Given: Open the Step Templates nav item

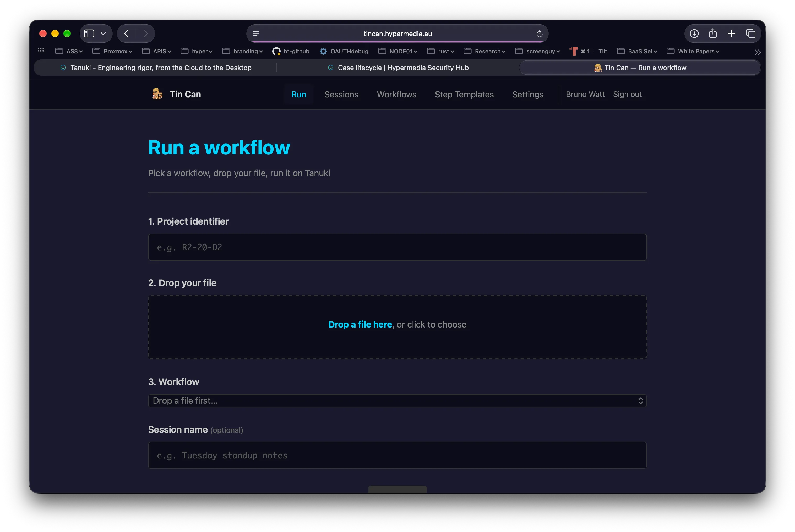Looking at the screenshot, I should [464, 94].
